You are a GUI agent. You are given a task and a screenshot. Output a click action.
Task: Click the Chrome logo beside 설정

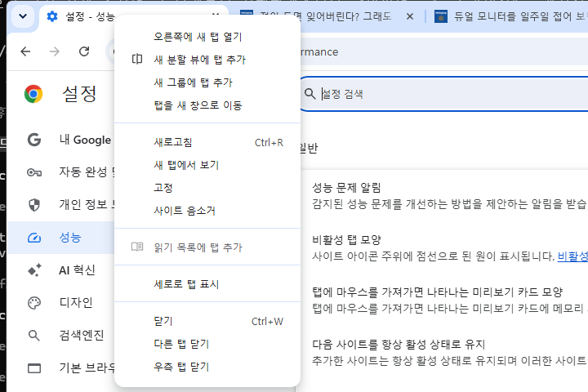[x=33, y=94]
